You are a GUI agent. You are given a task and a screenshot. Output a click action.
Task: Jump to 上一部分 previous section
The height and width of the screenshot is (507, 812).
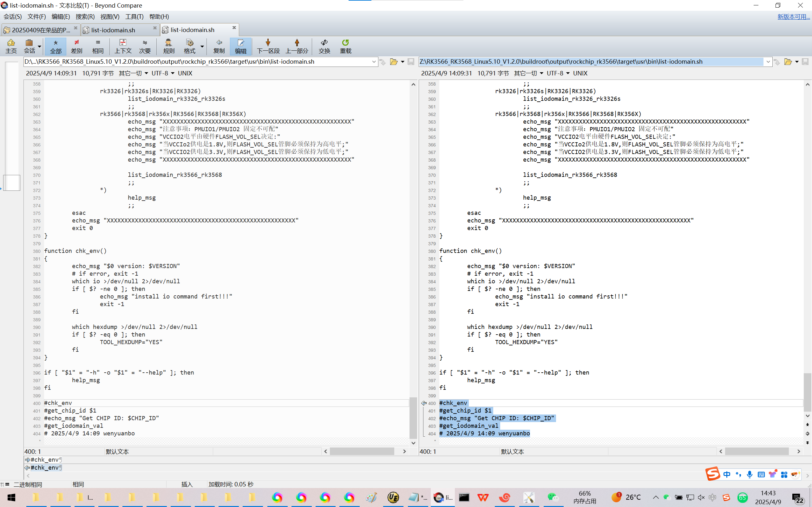tap(297, 46)
